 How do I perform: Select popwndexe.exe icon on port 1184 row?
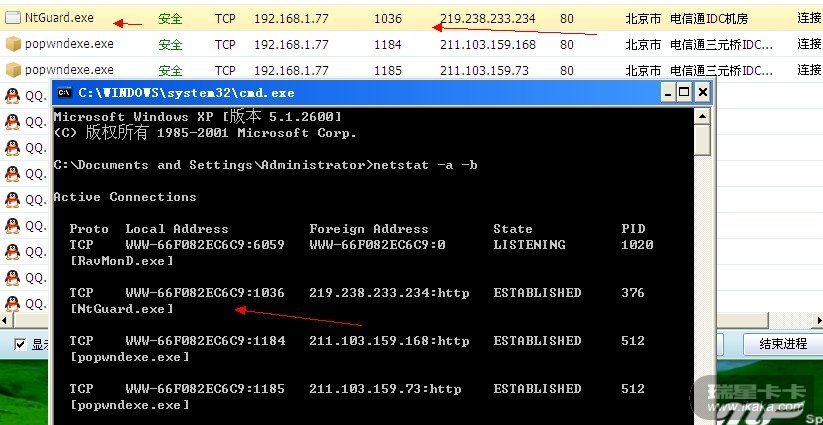pyautogui.click(x=13, y=45)
